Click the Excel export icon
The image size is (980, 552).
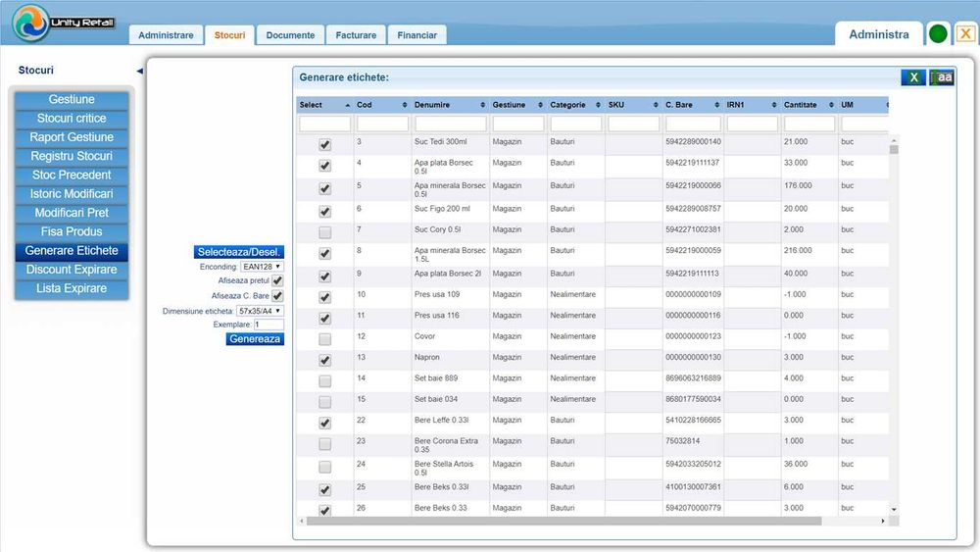point(912,77)
